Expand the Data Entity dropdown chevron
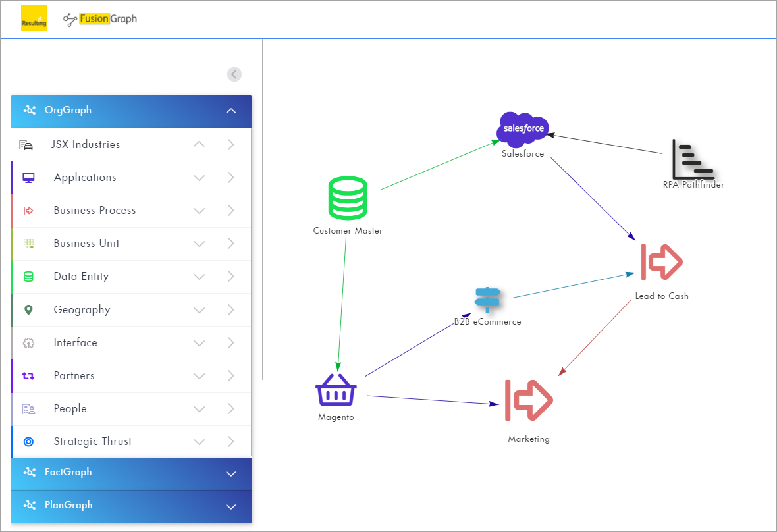777x532 pixels. pyautogui.click(x=200, y=277)
